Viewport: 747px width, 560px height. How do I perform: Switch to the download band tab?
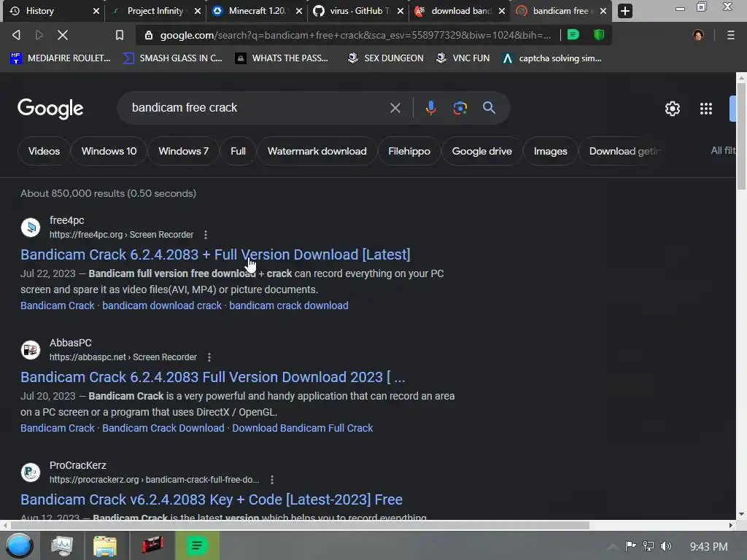pos(461,11)
